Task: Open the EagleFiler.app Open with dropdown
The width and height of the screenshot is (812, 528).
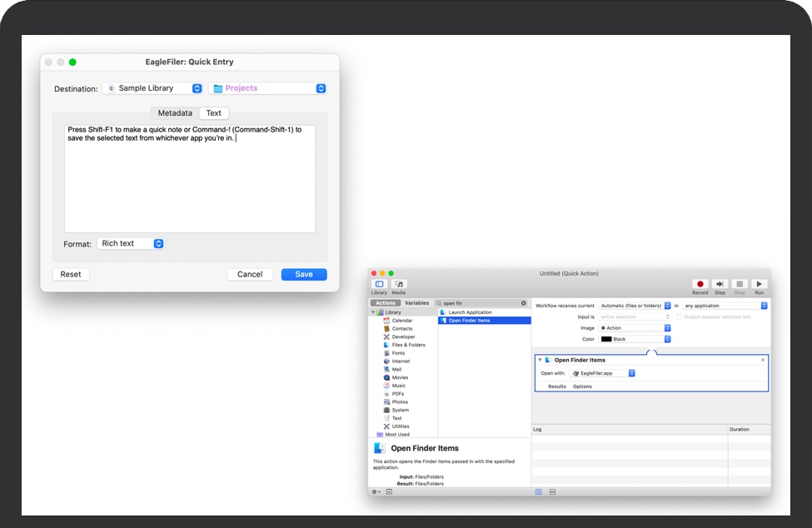Action: tap(602, 373)
